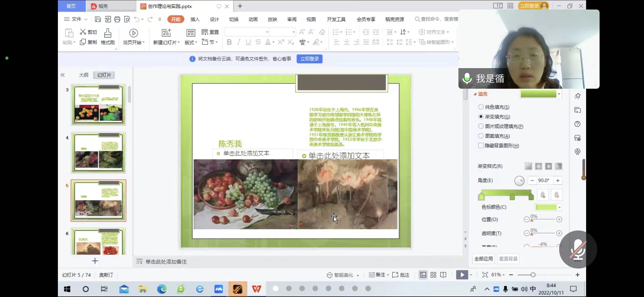The width and height of the screenshot is (644, 297).
Task: Enable hide background graphics checkbox
Action: tap(481, 145)
